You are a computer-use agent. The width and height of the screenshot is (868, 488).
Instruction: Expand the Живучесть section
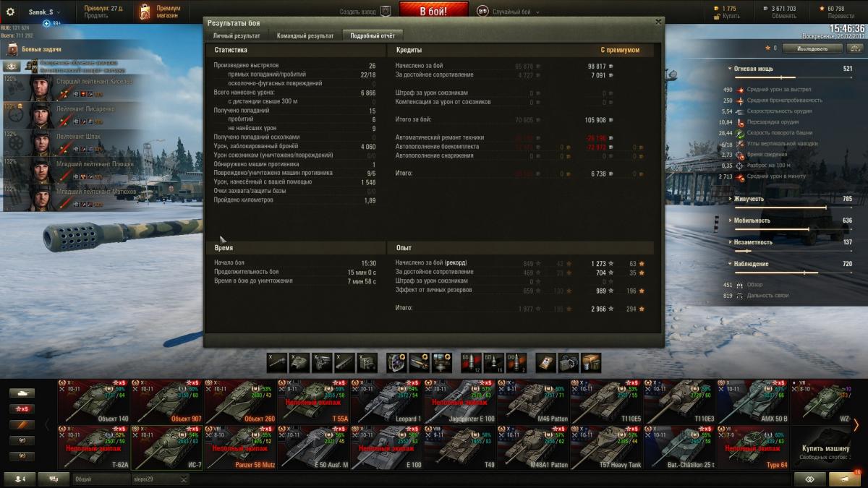coord(730,199)
